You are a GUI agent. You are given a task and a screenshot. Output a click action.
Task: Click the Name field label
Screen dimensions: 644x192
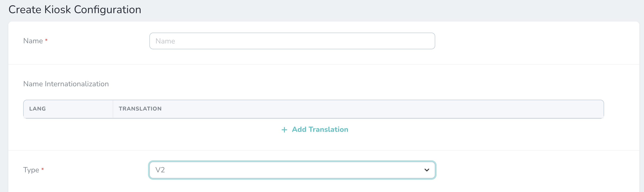[33, 41]
